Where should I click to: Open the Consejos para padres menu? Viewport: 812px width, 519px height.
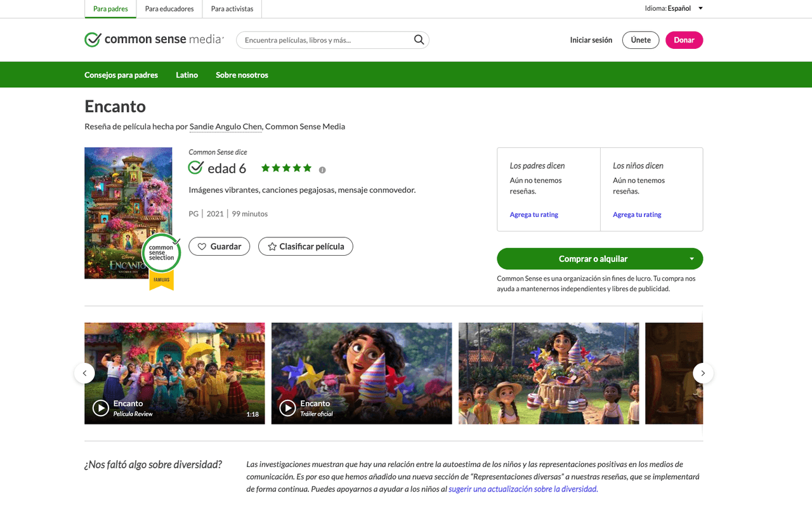point(121,75)
